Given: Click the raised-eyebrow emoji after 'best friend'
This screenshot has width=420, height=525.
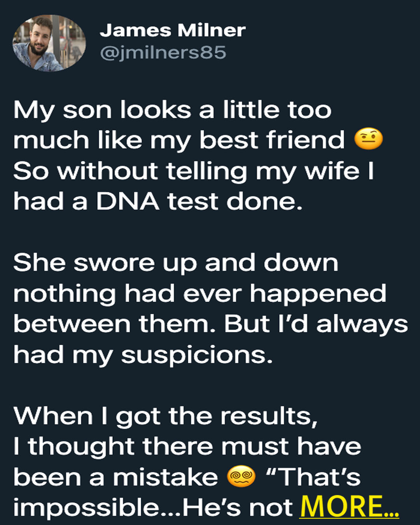Looking at the screenshot, I should (369, 139).
